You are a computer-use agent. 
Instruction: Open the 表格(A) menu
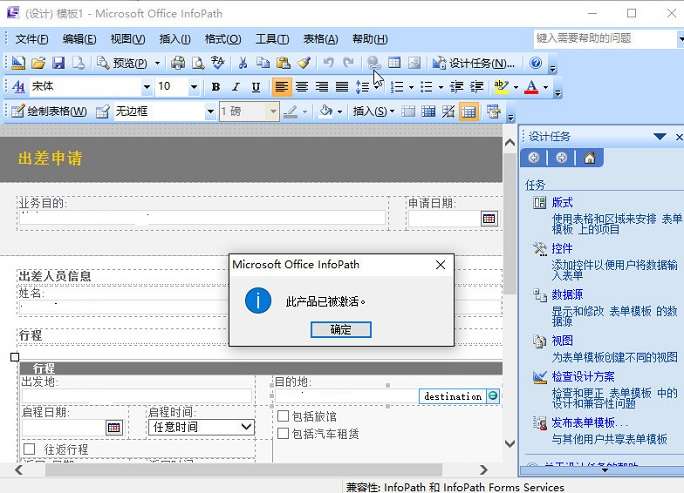(x=320, y=39)
